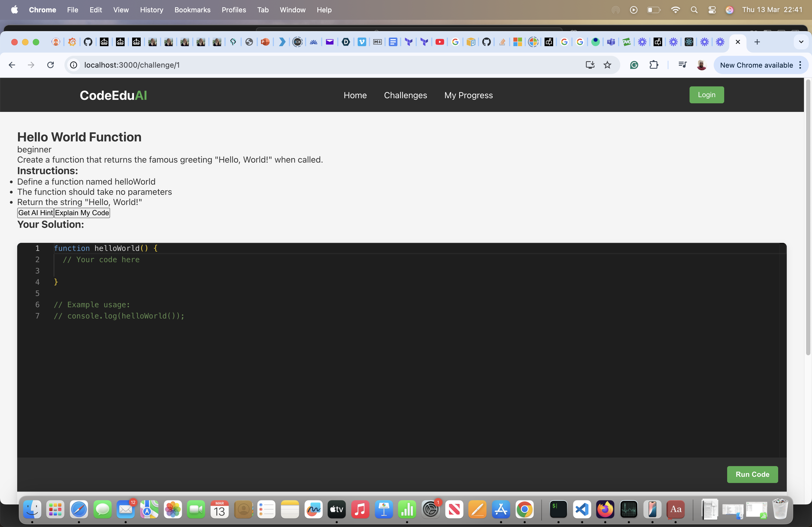Open the Chrome three-dot menu

pyautogui.click(x=800, y=65)
